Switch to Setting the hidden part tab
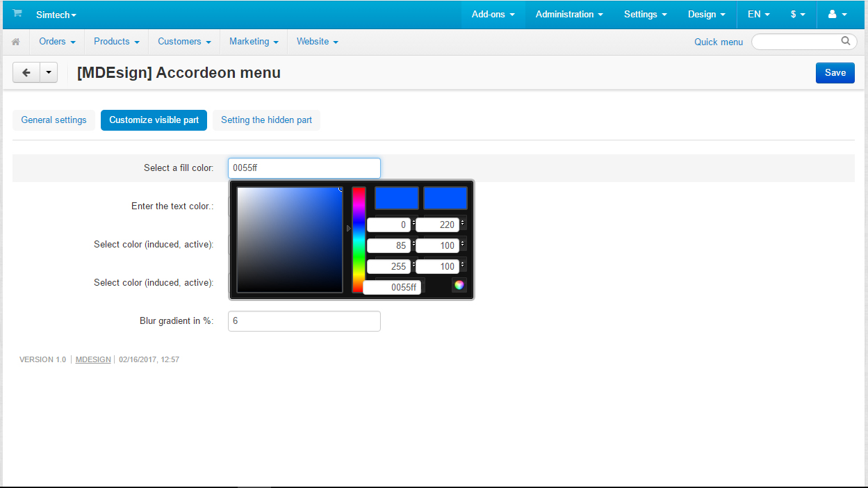Image resolution: width=868 pixels, height=488 pixels. click(266, 120)
